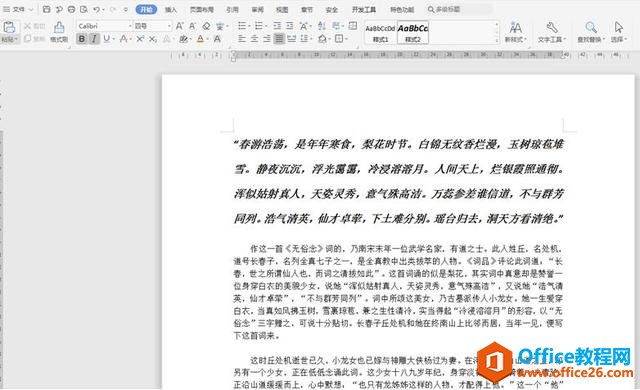
Task: Toggle justified alignment button
Action: [279, 39]
